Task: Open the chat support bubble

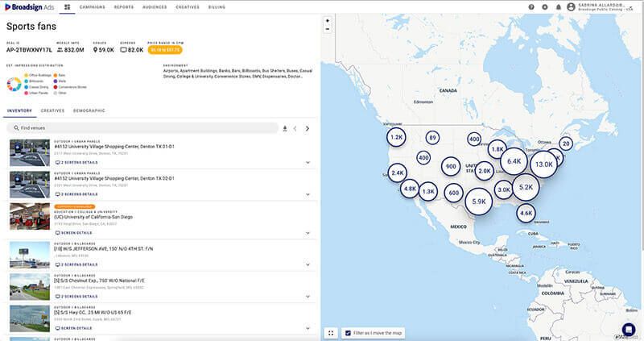Action: click(x=629, y=330)
